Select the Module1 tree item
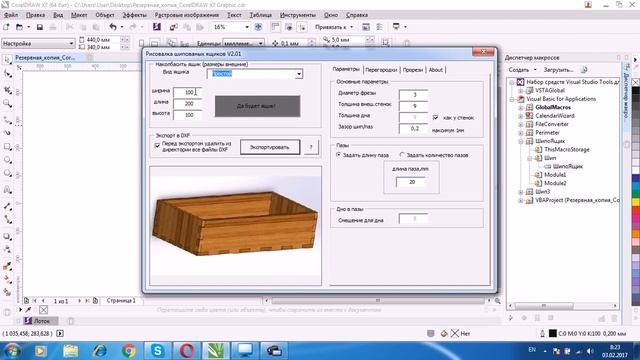Viewport: 640px width, 360px height. (555, 175)
